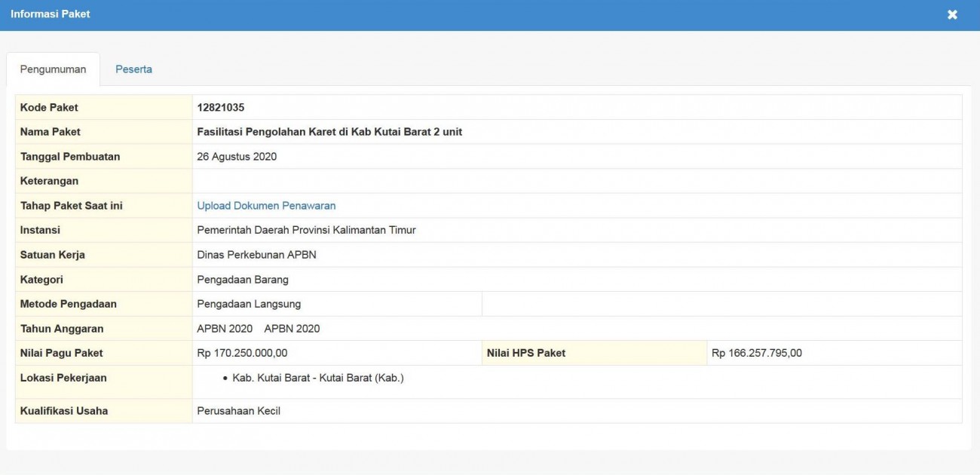Click the package code 12821035
The width and height of the screenshot is (980, 475).
[x=220, y=108]
